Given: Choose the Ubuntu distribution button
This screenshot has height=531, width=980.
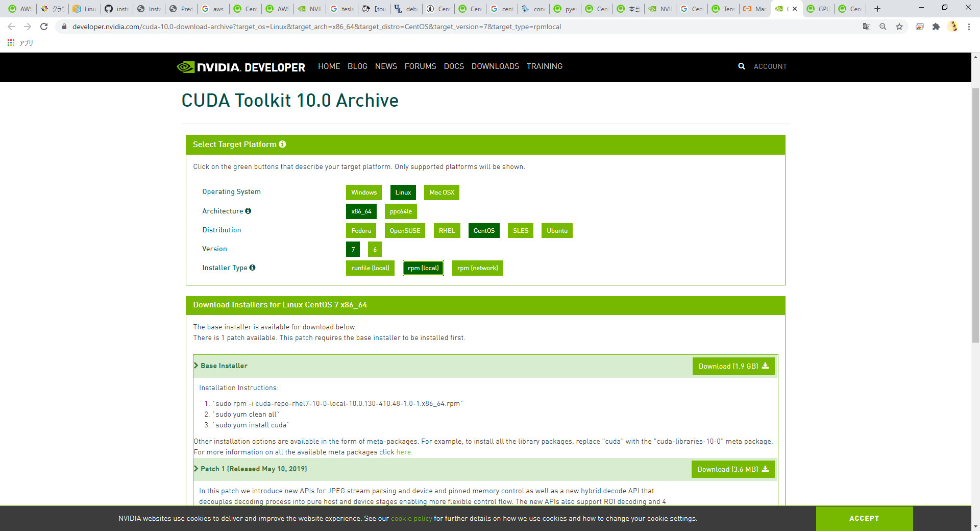Looking at the screenshot, I should (x=557, y=231).
